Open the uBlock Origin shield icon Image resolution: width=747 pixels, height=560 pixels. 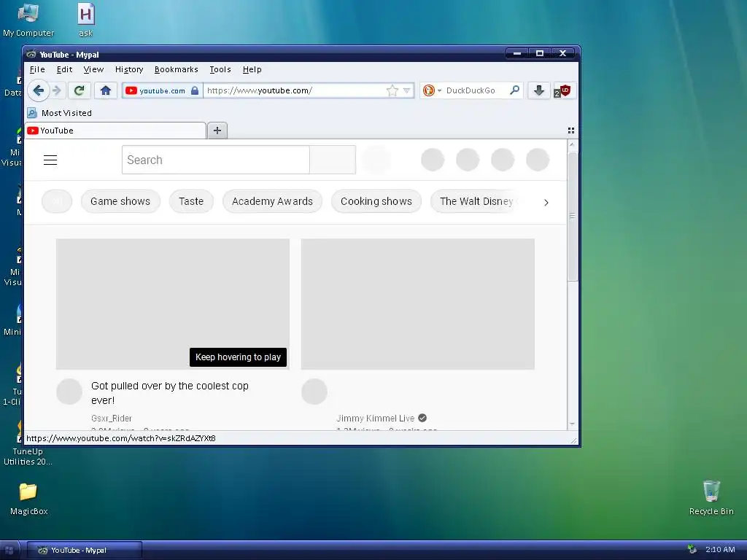563,90
